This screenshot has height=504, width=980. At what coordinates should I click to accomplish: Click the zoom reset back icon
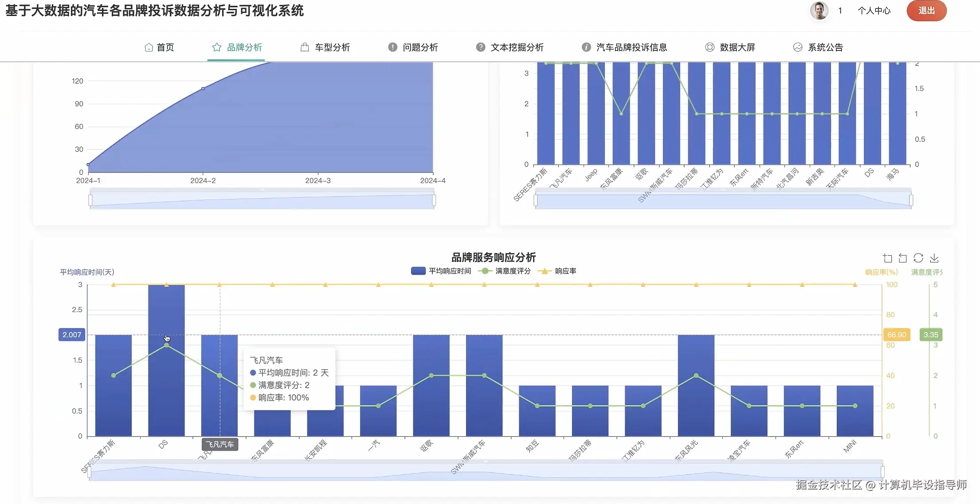[x=903, y=258]
